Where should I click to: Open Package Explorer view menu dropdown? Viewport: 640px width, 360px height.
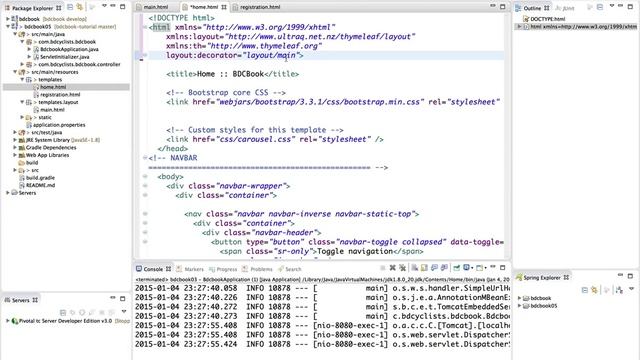[104, 7]
